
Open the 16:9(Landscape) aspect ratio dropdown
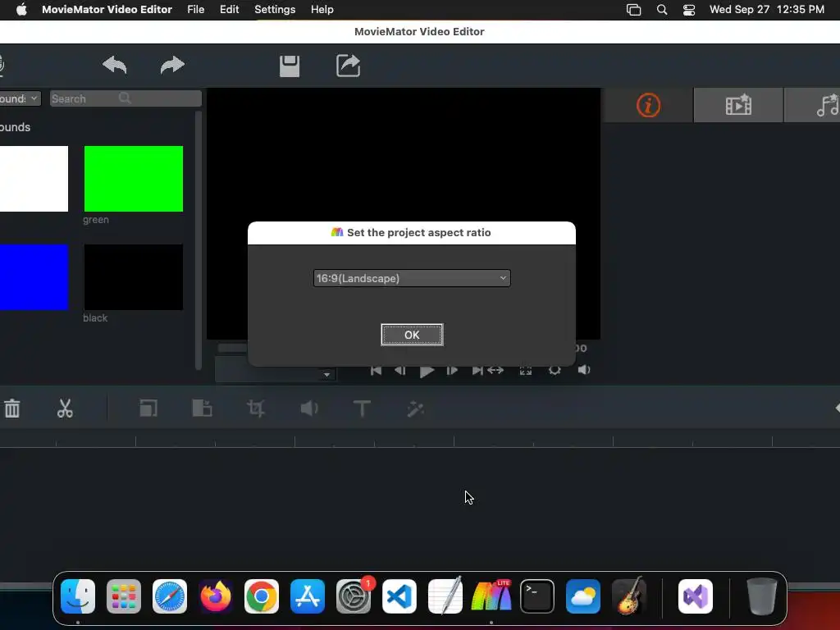click(x=412, y=278)
